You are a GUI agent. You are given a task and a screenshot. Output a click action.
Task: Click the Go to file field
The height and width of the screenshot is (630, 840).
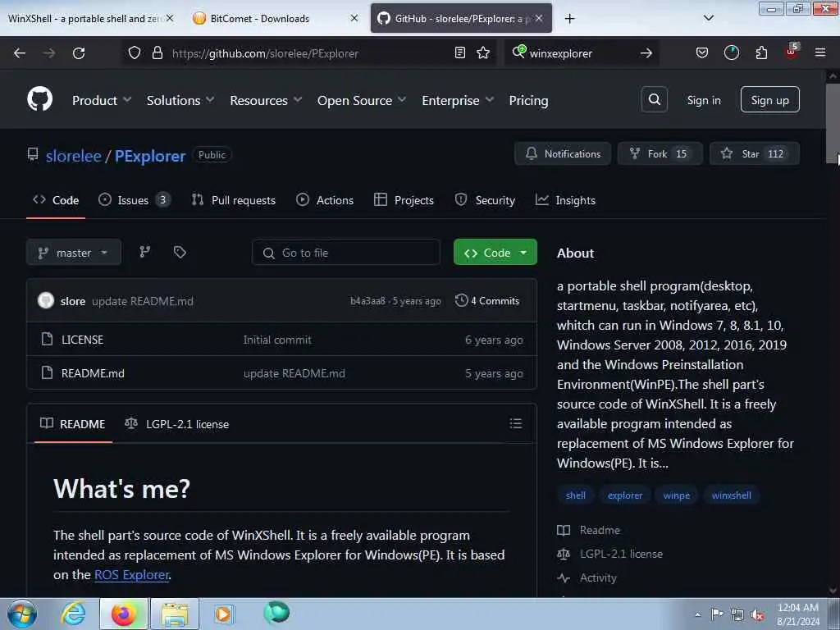(346, 253)
